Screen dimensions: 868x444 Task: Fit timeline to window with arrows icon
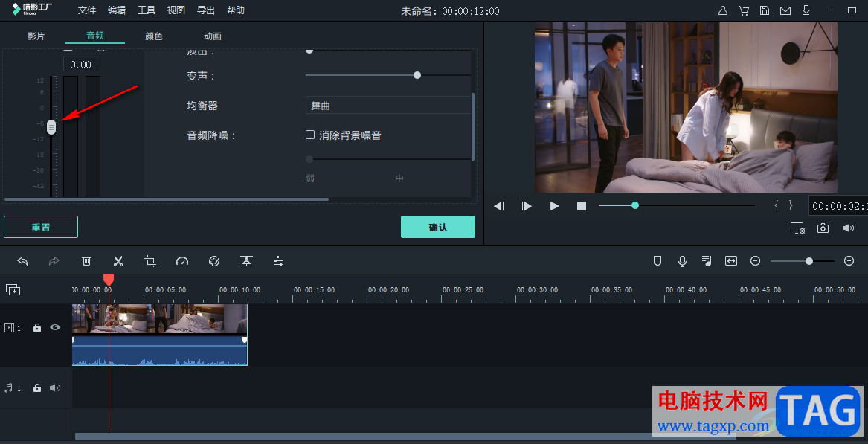click(731, 261)
